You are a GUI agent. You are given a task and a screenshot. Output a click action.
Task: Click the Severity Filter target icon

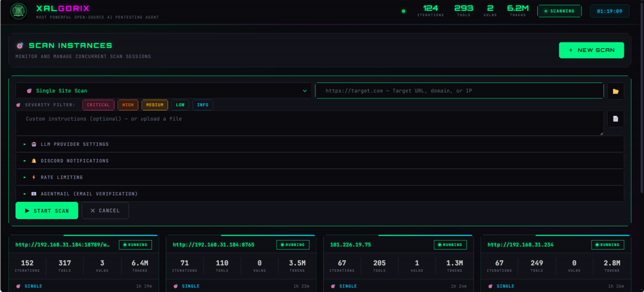point(18,105)
